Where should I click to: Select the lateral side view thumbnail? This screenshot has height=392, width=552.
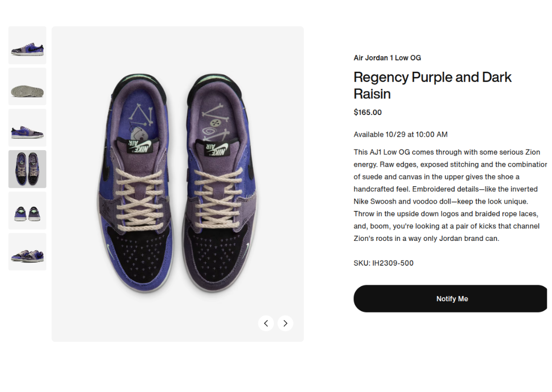(x=27, y=127)
